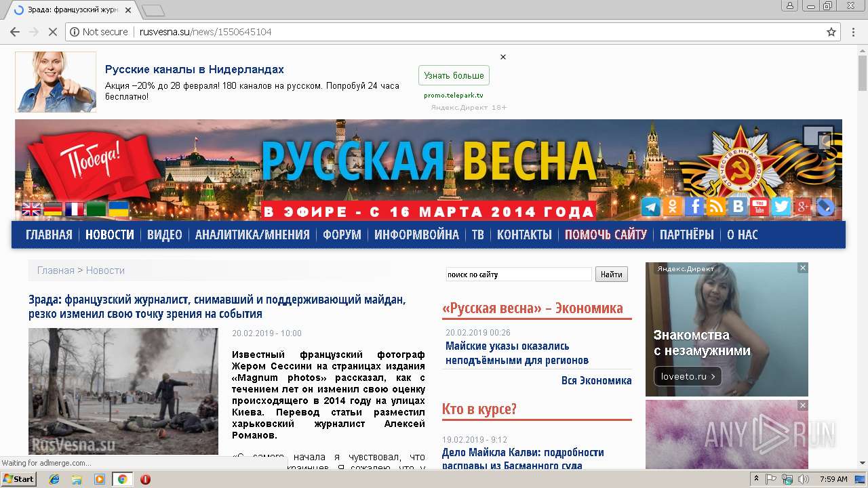Click the red Opera icon in taskbar
The height and width of the screenshot is (488, 868).
click(145, 479)
